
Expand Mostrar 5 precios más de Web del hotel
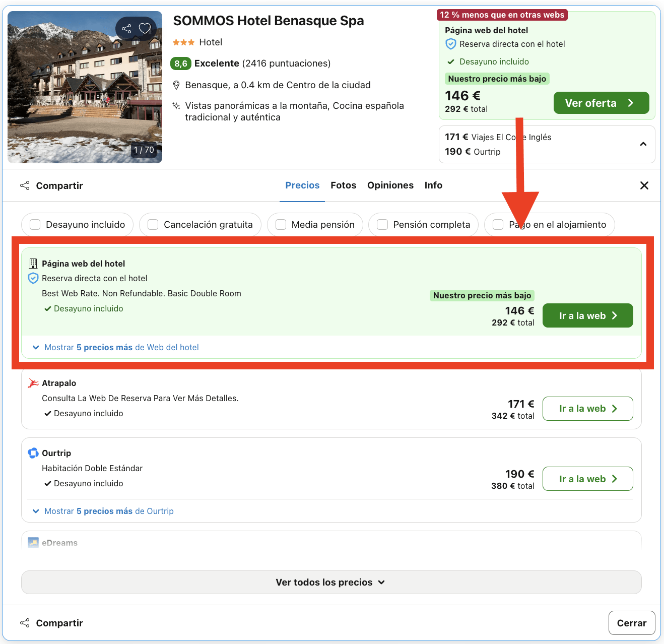(x=116, y=347)
